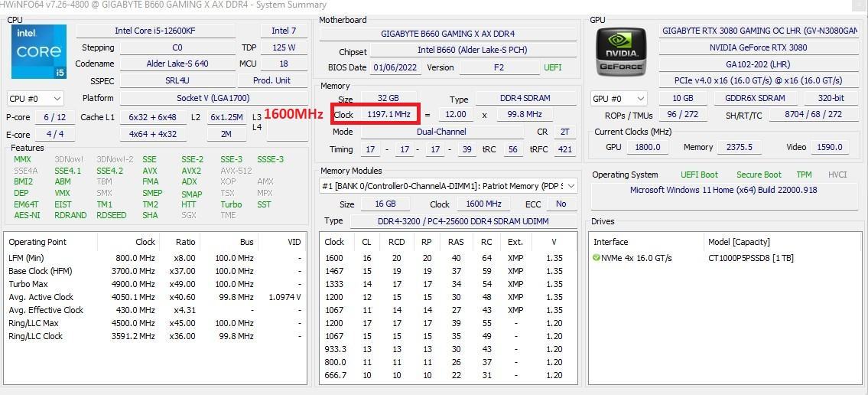
Task: Click the HVCI indicator
Action: tap(837, 175)
